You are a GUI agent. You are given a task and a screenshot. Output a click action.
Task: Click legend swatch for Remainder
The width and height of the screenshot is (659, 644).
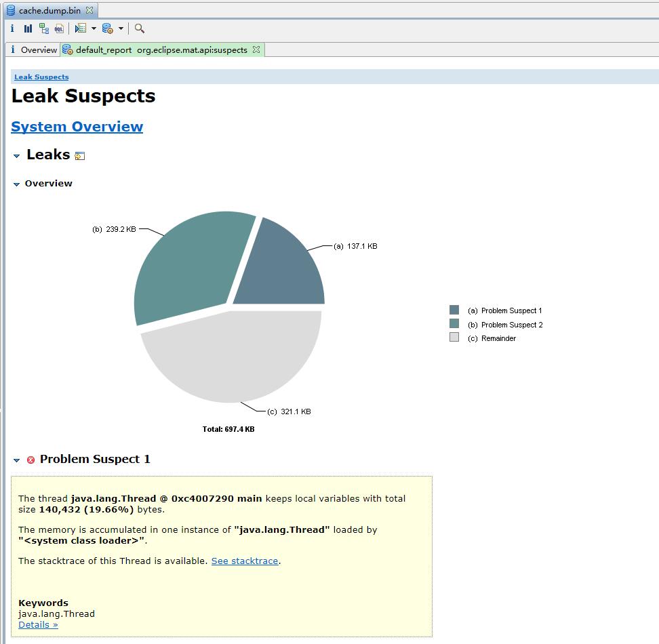tap(454, 337)
